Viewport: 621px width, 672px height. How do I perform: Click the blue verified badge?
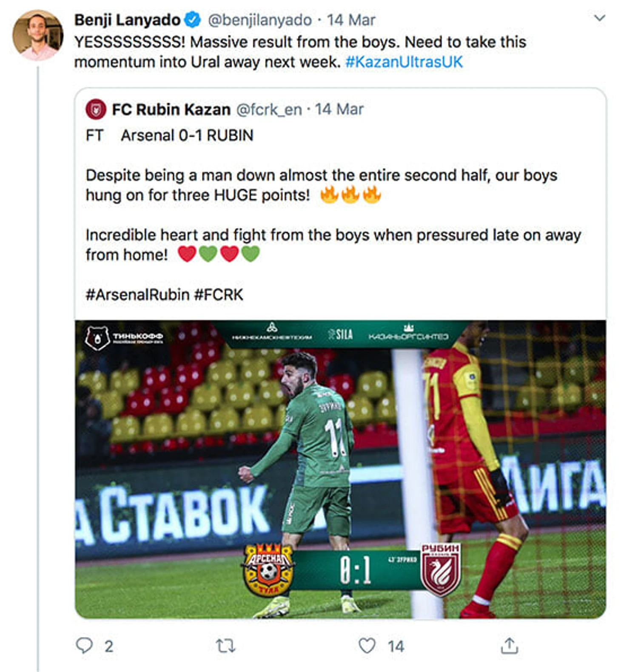coord(193,20)
